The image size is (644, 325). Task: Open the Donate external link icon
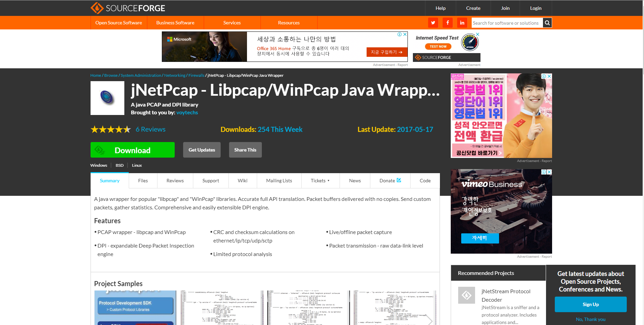(399, 180)
